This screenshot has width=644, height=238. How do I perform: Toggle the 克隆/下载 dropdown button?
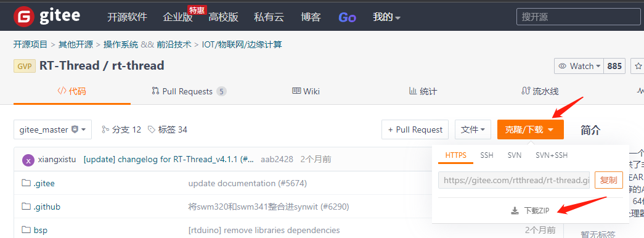click(x=530, y=129)
